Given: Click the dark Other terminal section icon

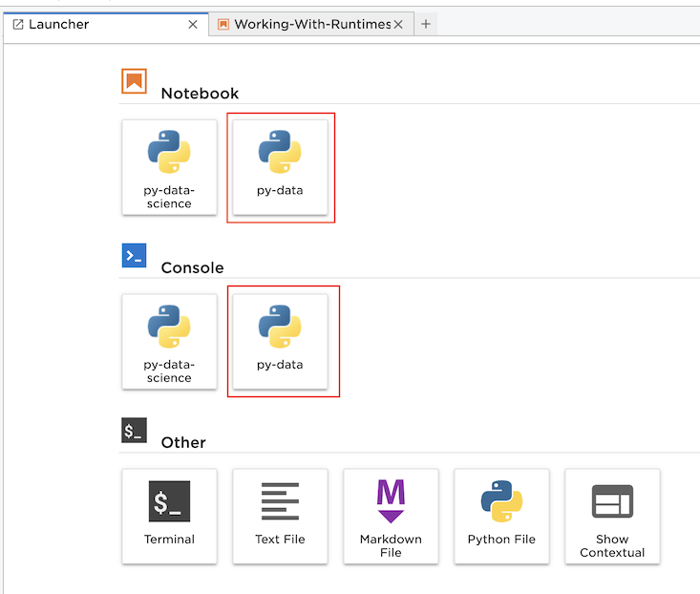Looking at the screenshot, I should (134, 430).
